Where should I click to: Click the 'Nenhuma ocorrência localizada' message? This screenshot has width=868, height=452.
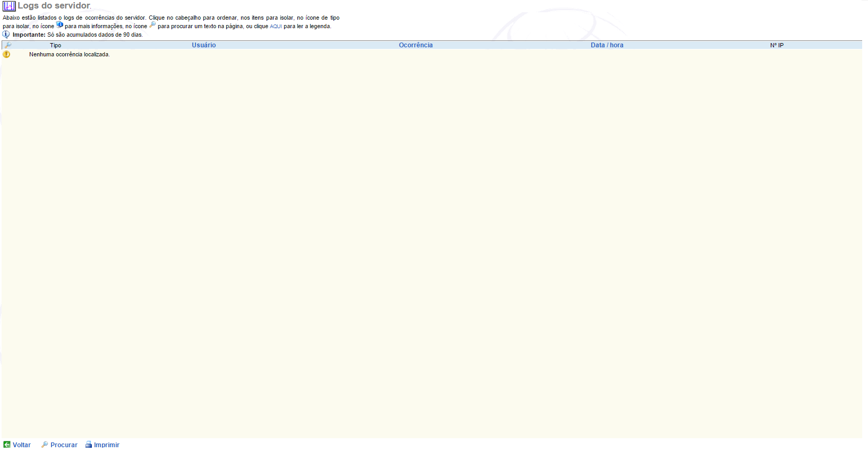(70, 55)
